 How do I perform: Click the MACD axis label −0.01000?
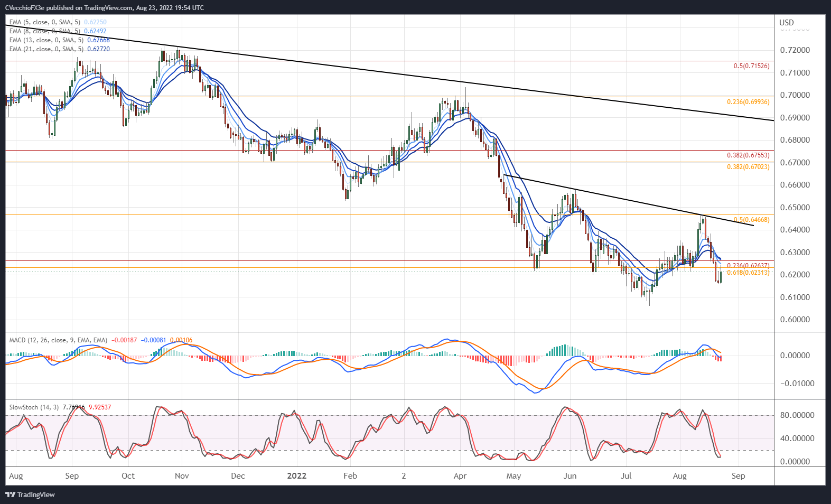pyautogui.click(x=797, y=384)
